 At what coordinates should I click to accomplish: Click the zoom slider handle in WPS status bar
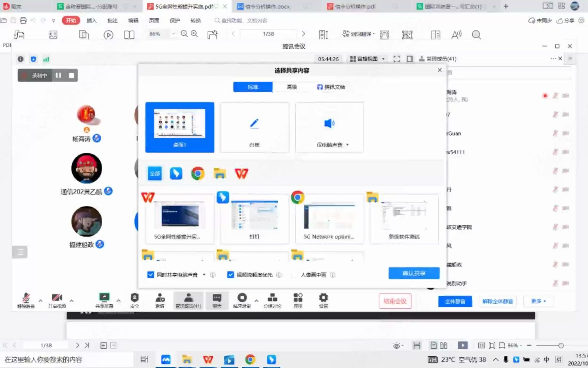pos(561,346)
